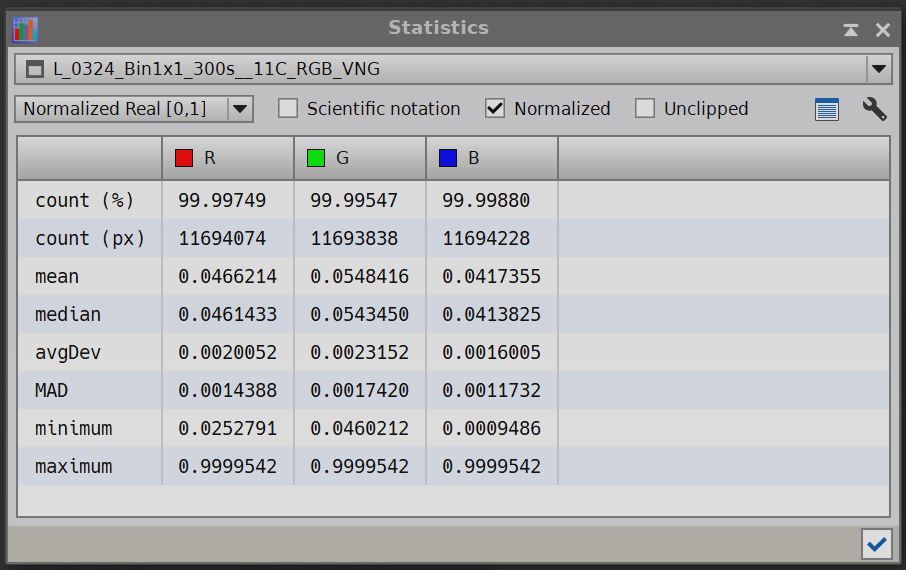
Task: Open the statistics options list icon
Action: pyautogui.click(x=826, y=109)
